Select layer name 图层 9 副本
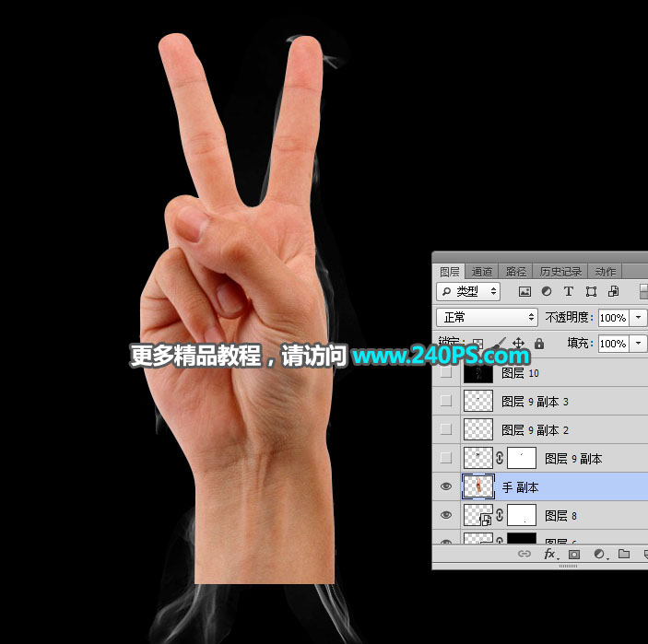 (573, 459)
